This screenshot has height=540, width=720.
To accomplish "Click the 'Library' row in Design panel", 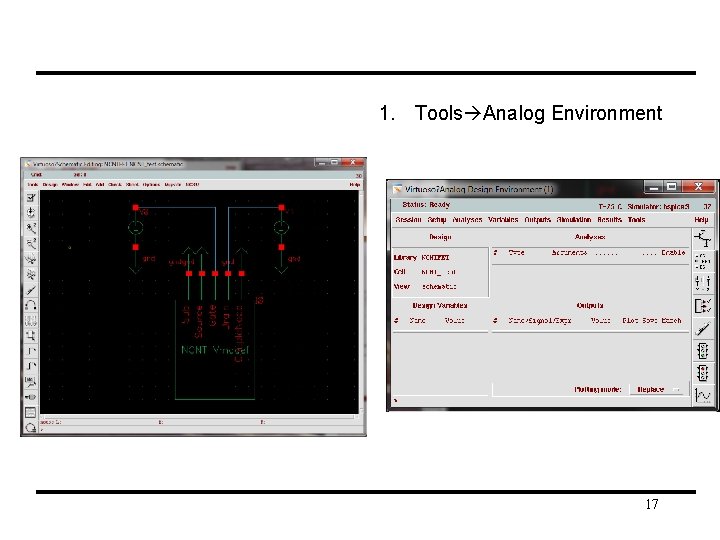I will pyautogui.click(x=422, y=258).
